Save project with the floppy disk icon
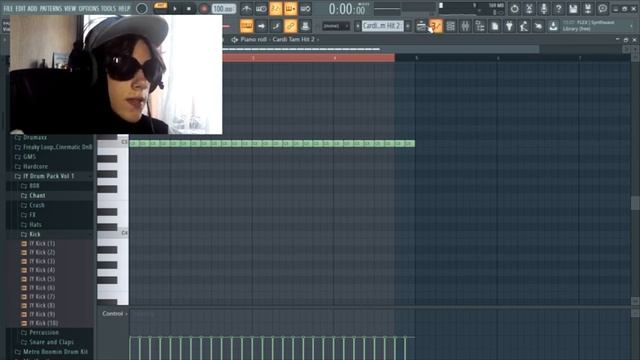Screen dimensions: 640x360 click(x=573, y=9)
